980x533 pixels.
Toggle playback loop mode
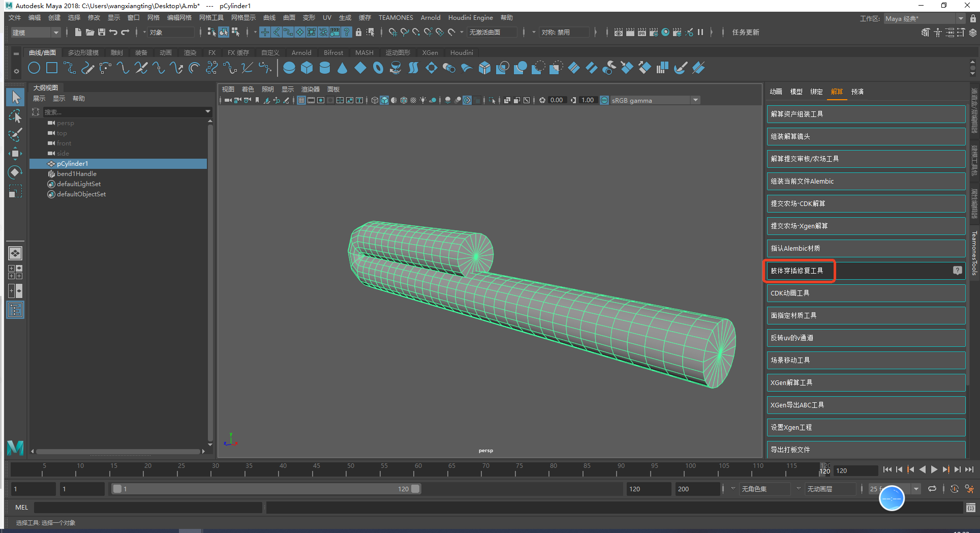pos(932,489)
